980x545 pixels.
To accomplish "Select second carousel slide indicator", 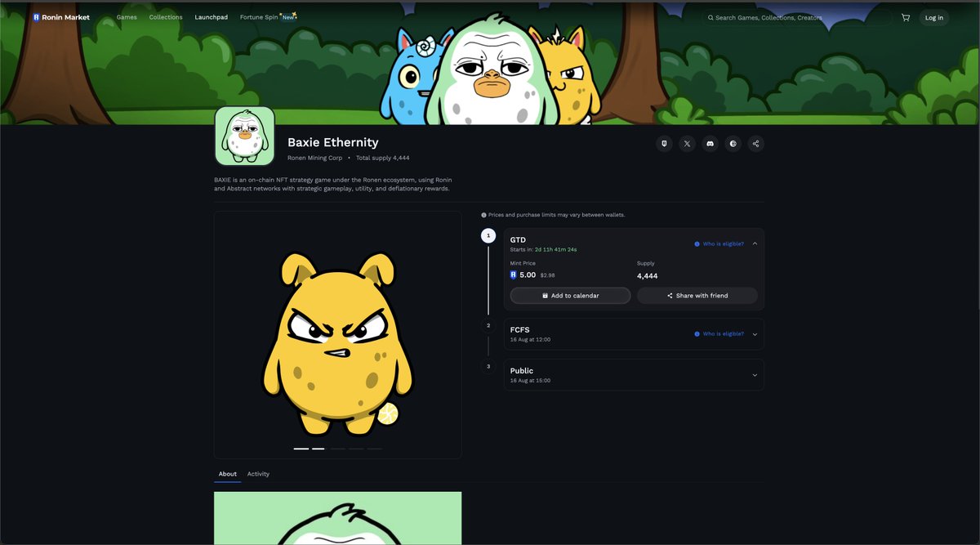I will pyautogui.click(x=319, y=449).
